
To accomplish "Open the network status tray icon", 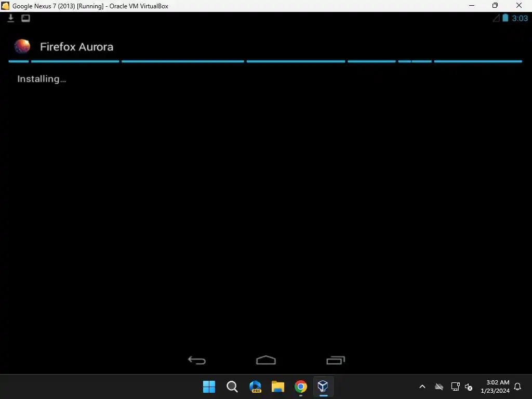I will point(455,387).
